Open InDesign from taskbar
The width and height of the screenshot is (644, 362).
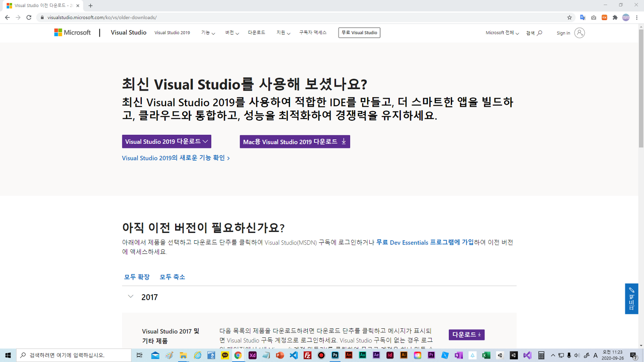390,355
